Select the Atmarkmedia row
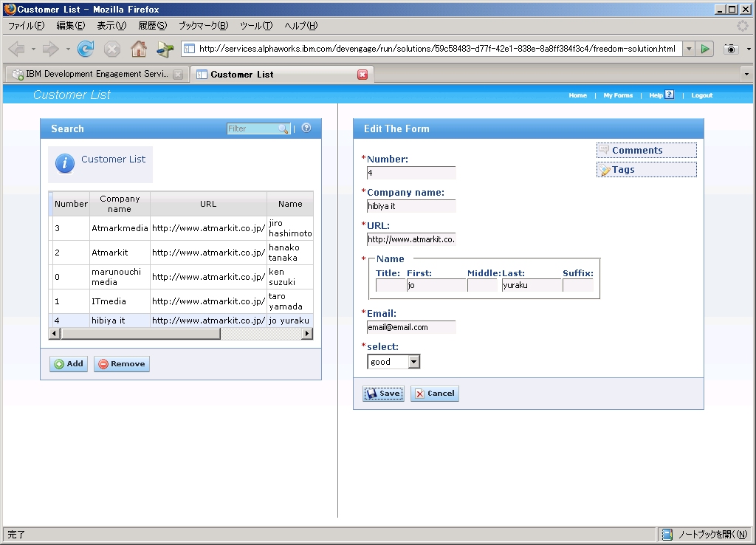756x545 pixels. click(181, 228)
